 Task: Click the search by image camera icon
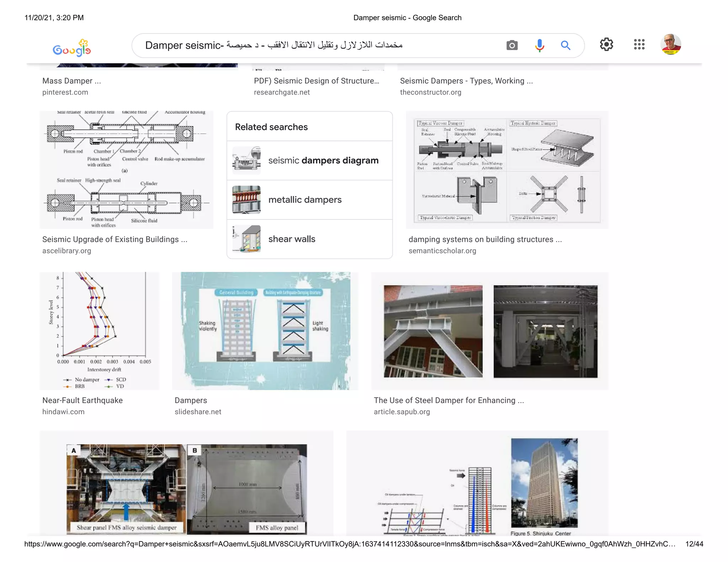pos(512,45)
